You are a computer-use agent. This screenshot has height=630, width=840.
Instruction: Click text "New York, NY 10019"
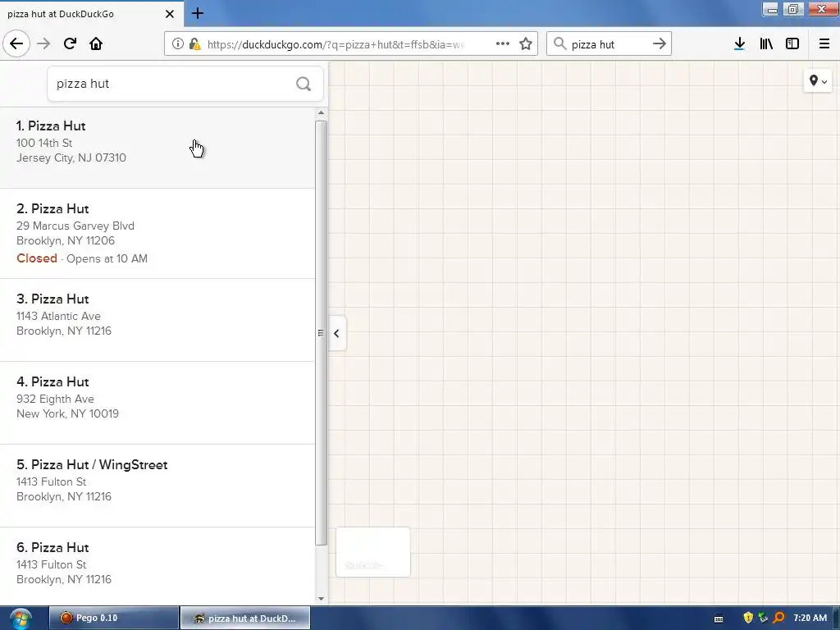[x=67, y=413]
